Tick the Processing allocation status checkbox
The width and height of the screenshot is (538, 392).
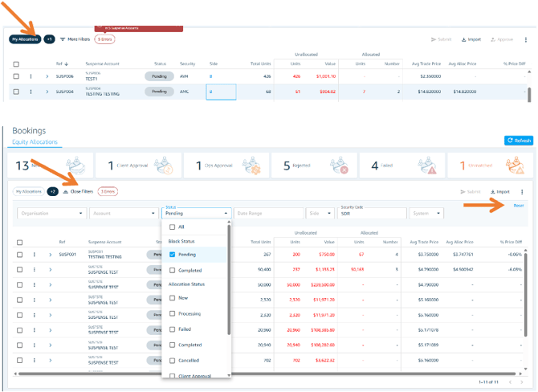coord(173,313)
